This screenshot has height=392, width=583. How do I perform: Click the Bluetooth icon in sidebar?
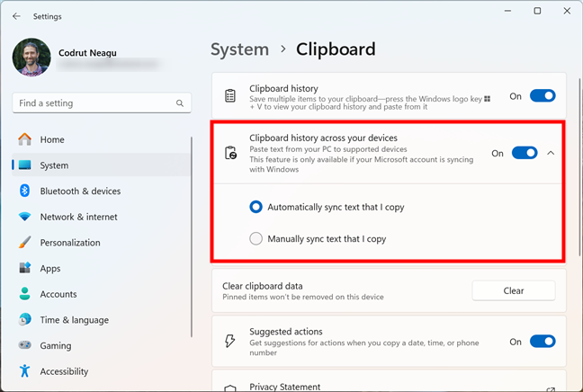pyautogui.click(x=24, y=191)
